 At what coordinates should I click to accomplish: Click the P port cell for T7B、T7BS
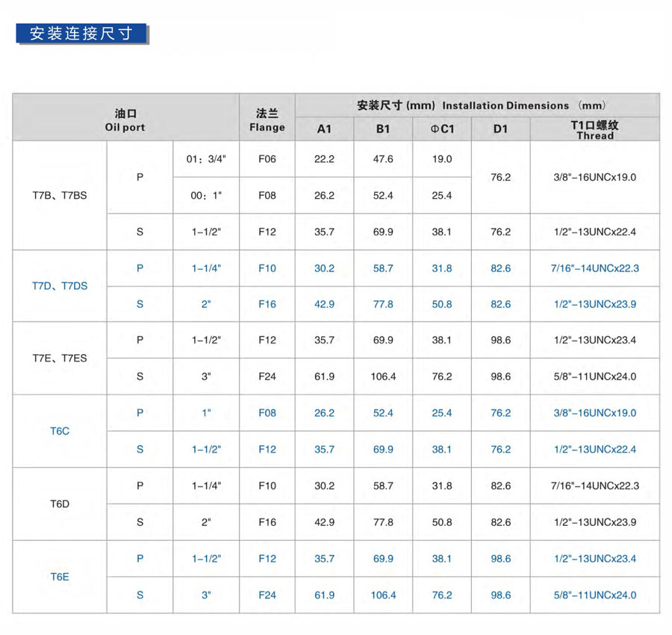[140, 177]
